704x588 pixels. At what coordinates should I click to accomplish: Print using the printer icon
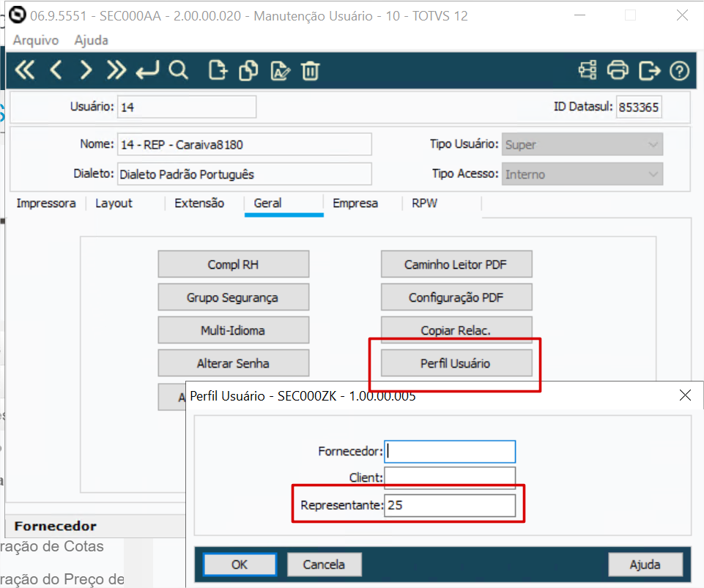tap(618, 70)
